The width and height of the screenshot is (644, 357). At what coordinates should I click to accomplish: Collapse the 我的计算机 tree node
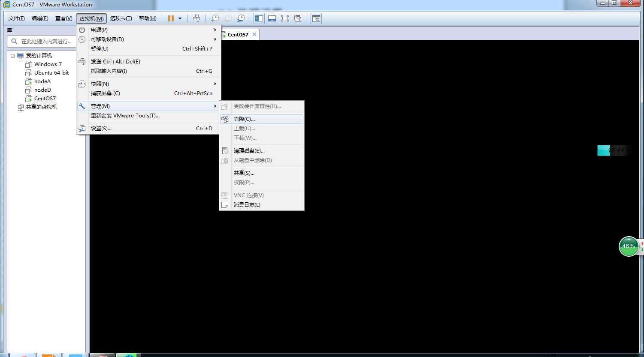[12, 56]
